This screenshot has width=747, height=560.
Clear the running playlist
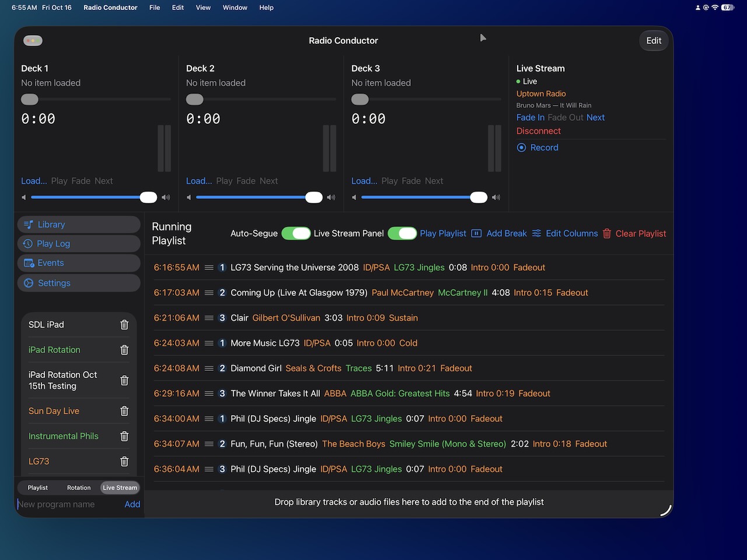[x=634, y=233]
